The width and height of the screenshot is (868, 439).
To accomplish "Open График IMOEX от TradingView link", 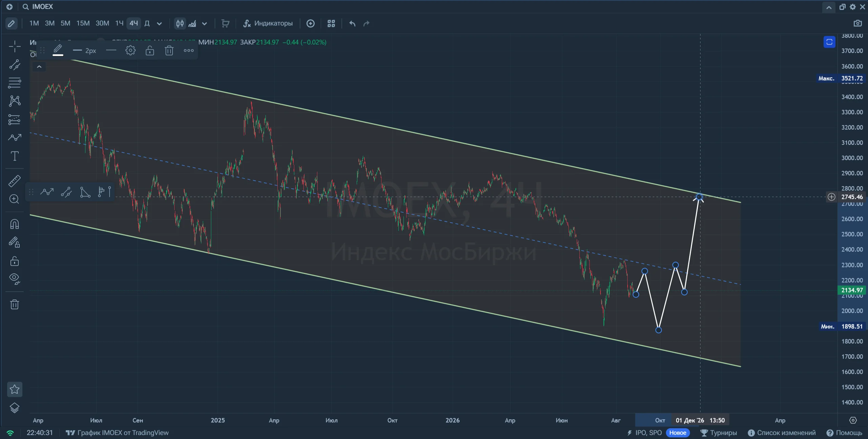I will point(117,433).
